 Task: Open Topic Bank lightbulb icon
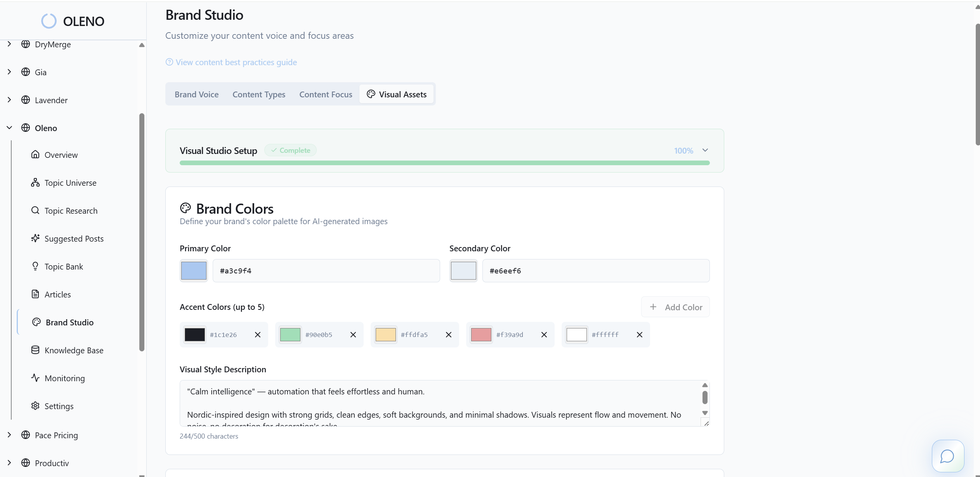(35, 266)
